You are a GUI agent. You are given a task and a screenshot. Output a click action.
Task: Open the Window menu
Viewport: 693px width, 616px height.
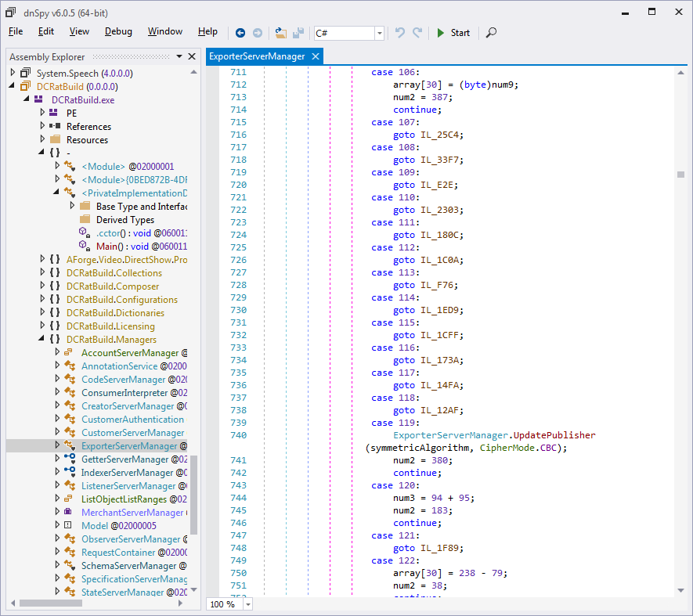tap(165, 31)
